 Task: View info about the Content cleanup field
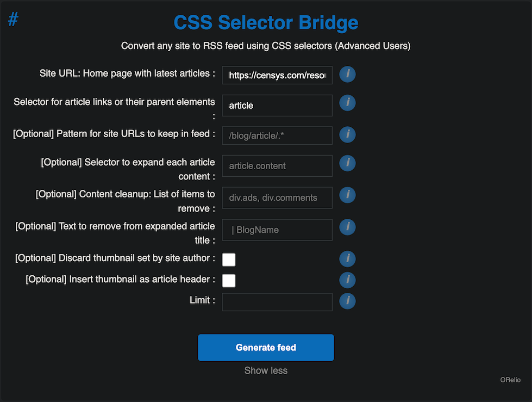click(x=347, y=195)
